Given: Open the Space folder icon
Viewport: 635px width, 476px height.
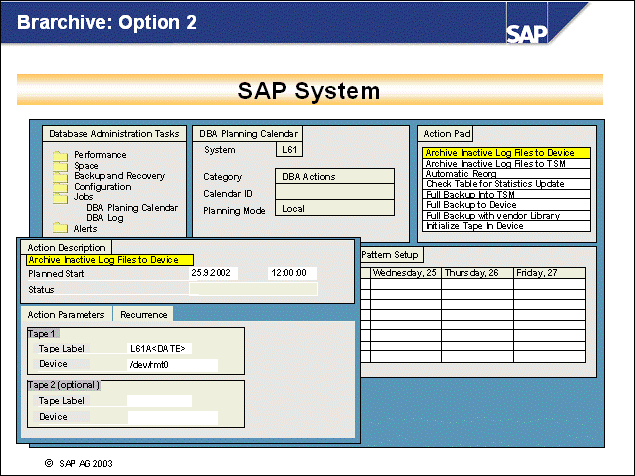Looking at the screenshot, I should [x=59, y=165].
